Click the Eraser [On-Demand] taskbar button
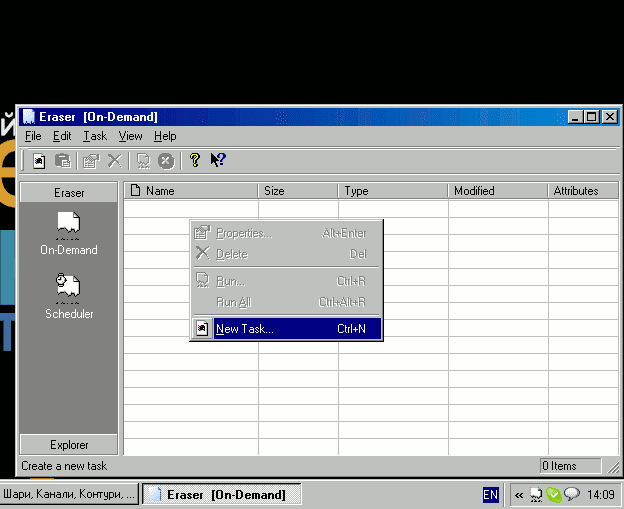The width and height of the screenshot is (624, 509). coord(222,494)
